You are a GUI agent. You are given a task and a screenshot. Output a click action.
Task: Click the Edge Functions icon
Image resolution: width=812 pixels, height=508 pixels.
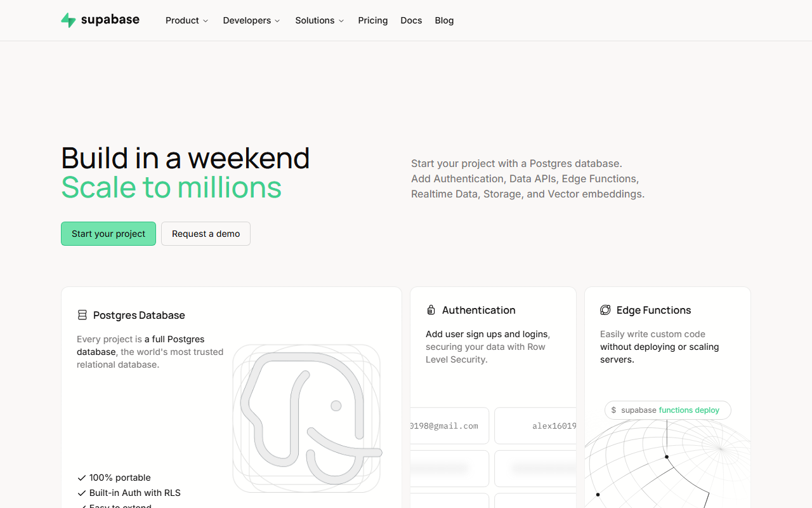click(605, 310)
